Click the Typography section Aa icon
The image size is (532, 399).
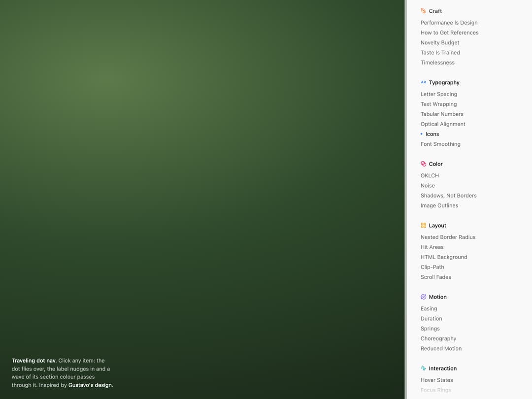click(424, 82)
